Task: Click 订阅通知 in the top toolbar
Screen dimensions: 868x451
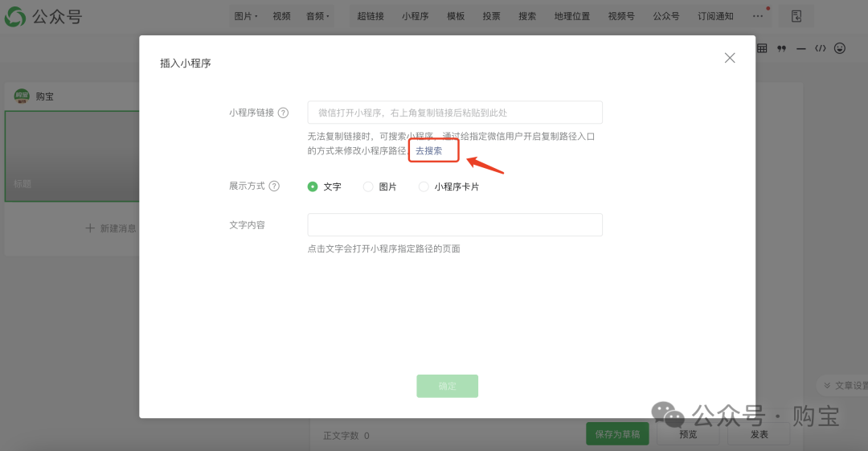Action: (x=715, y=16)
